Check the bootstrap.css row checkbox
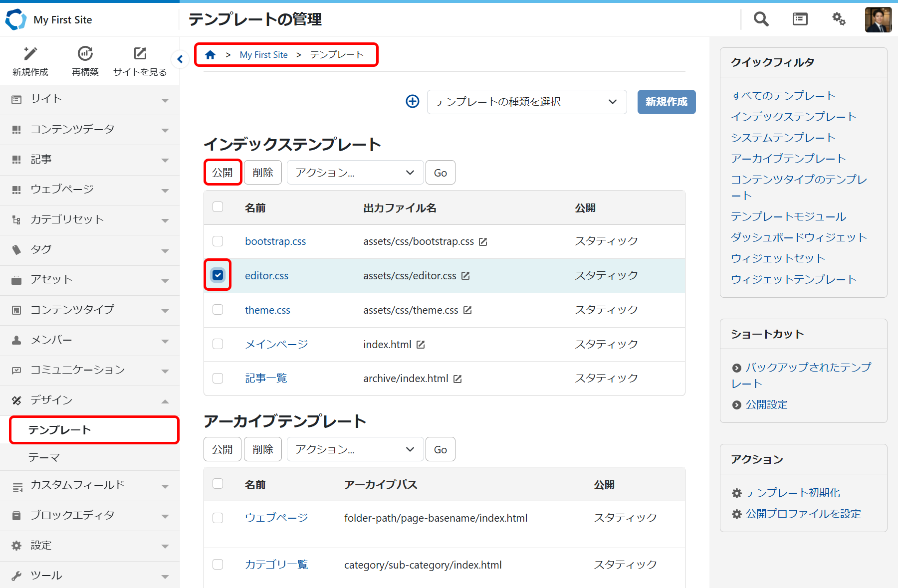Viewport: 898px width, 588px height. pos(218,241)
